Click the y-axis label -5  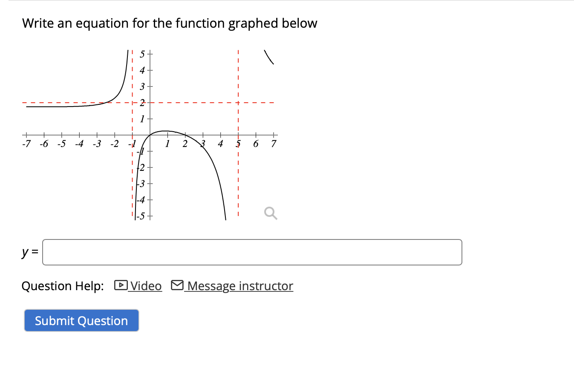(x=141, y=216)
